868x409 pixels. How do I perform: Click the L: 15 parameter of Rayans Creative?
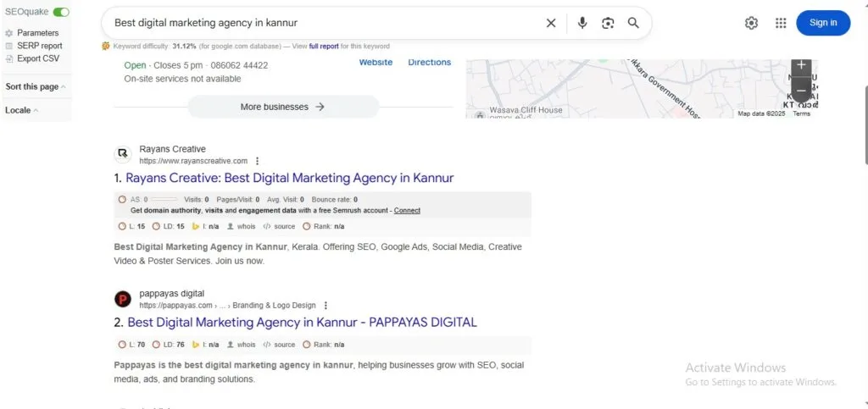(x=131, y=227)
